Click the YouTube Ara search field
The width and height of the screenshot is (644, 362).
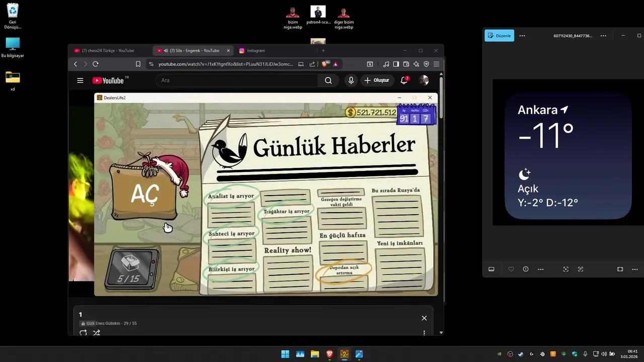click(x=236, y=80)
